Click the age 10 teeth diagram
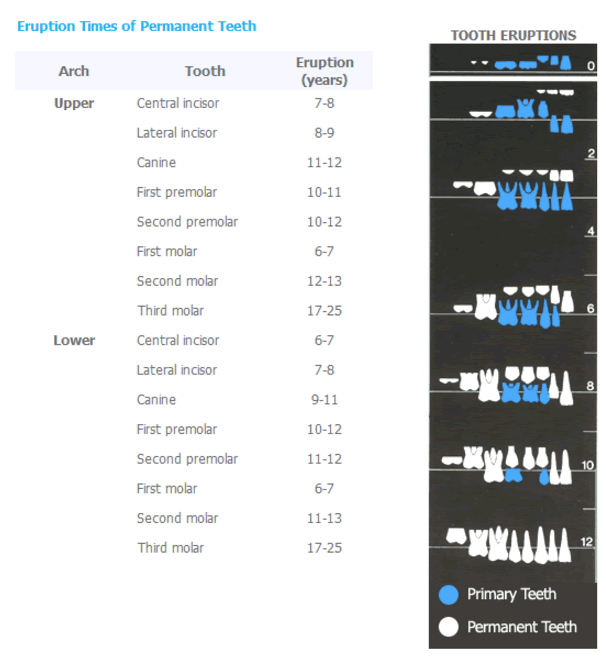606x659 pixels. coord(507,465)
